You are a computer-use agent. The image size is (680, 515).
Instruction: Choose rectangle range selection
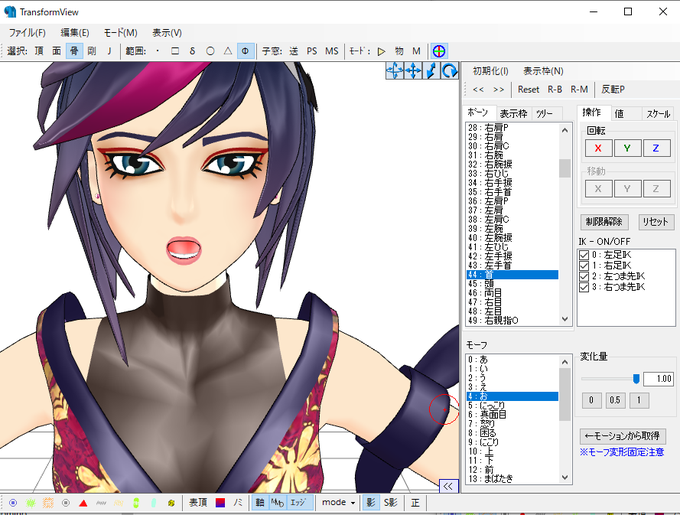pos(175,51)
